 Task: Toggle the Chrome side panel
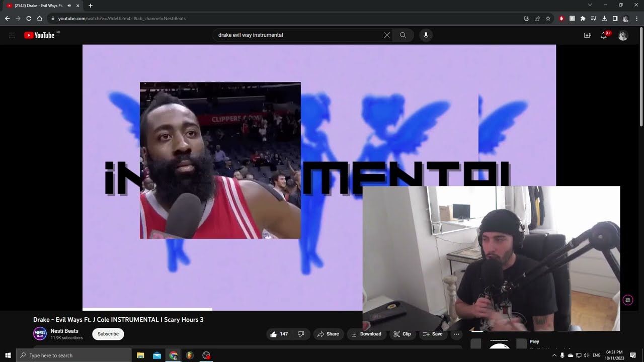click(x=615, y=19)
